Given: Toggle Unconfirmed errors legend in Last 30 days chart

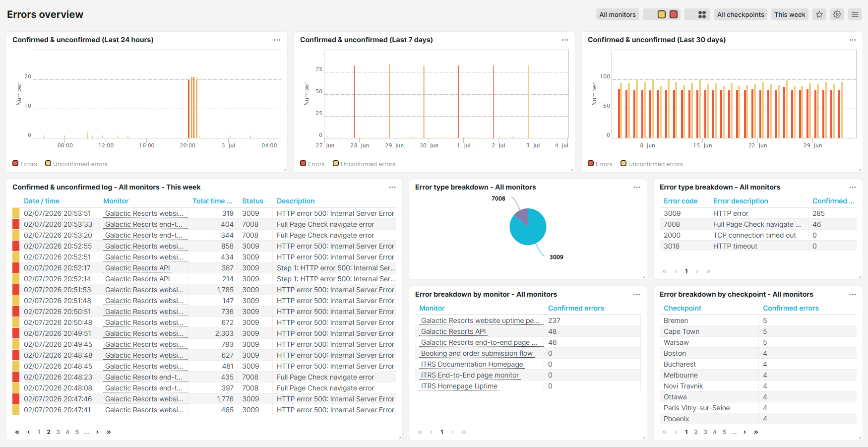Looking at the screenshot, I should click(652, 164).
